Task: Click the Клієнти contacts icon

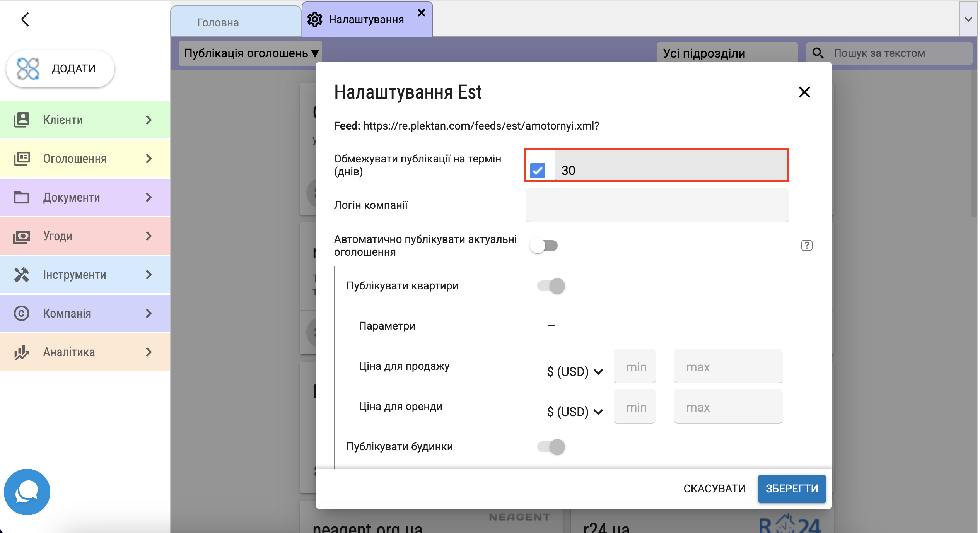Action: (22, 120)
